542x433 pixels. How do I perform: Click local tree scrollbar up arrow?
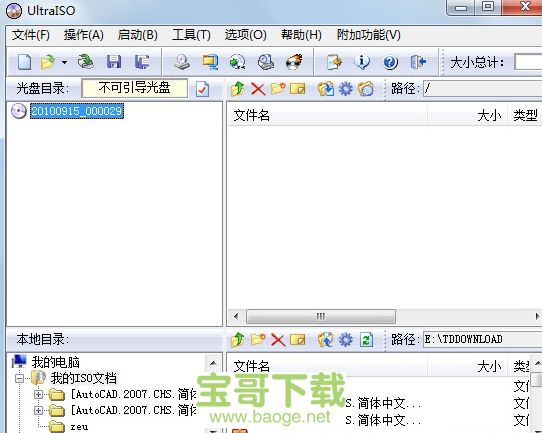pyautogui.click(x=213, y=363)
